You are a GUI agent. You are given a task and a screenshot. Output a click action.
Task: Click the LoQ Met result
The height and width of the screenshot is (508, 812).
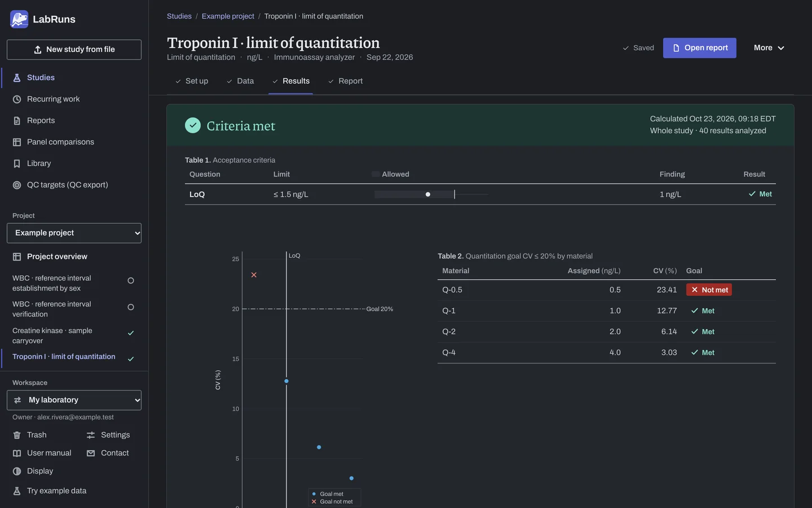[760, 194]
